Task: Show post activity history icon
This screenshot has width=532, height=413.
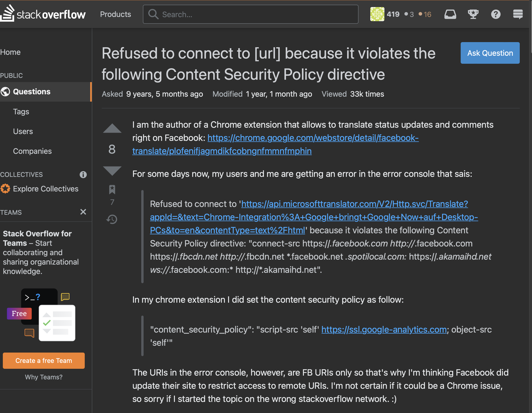Action: pyautogui.click(x=112, y=219)
